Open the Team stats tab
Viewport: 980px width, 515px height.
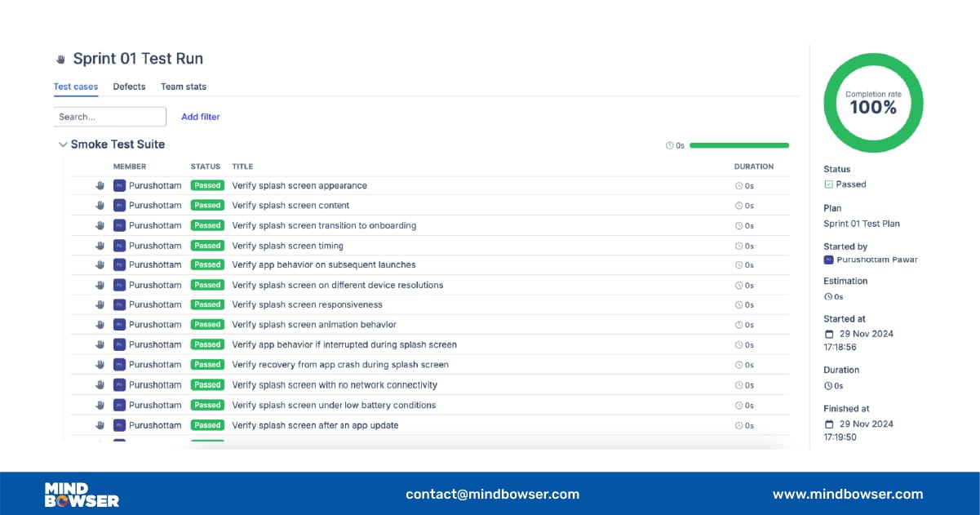click(183, 87)
